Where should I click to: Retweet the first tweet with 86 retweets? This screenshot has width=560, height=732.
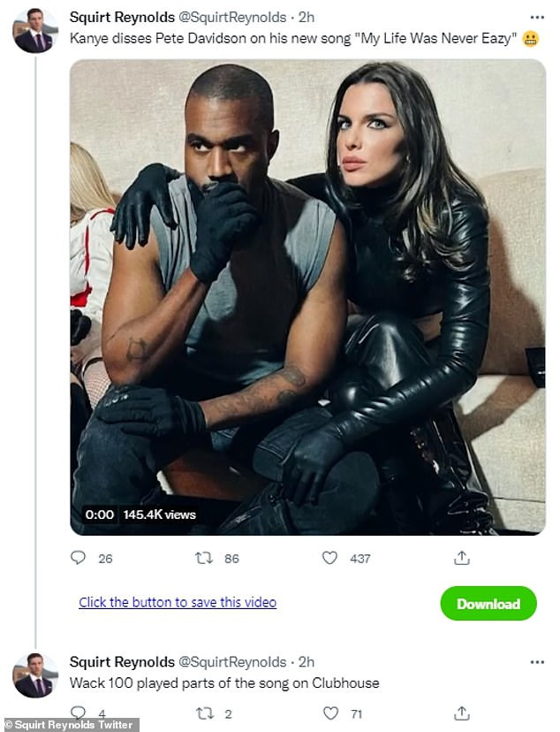click(203, 558)
